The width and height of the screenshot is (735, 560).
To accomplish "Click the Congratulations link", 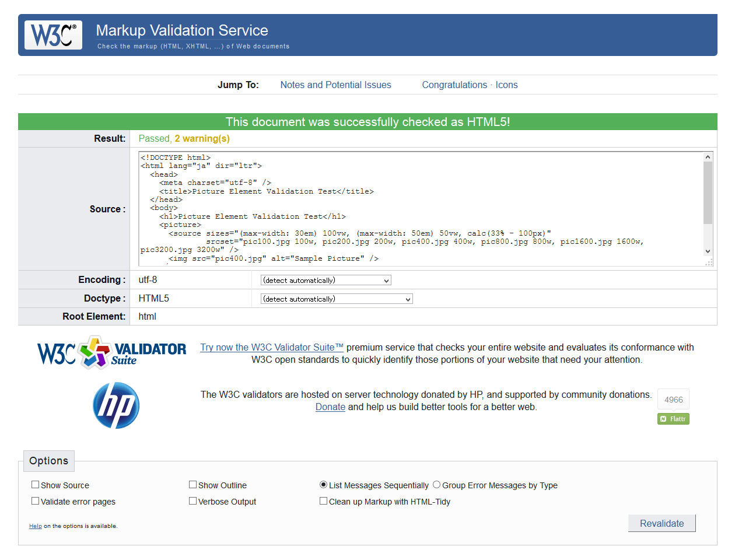I will (454, 85).
